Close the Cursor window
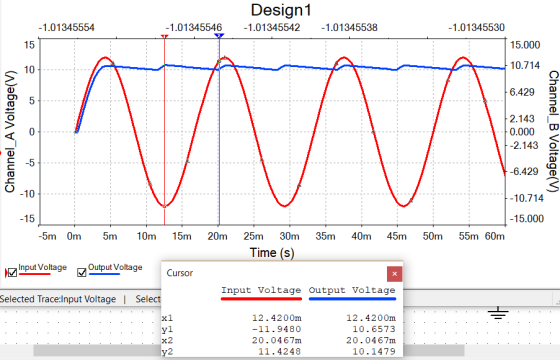This screenshot has height=360, width=560. (395, 274)
